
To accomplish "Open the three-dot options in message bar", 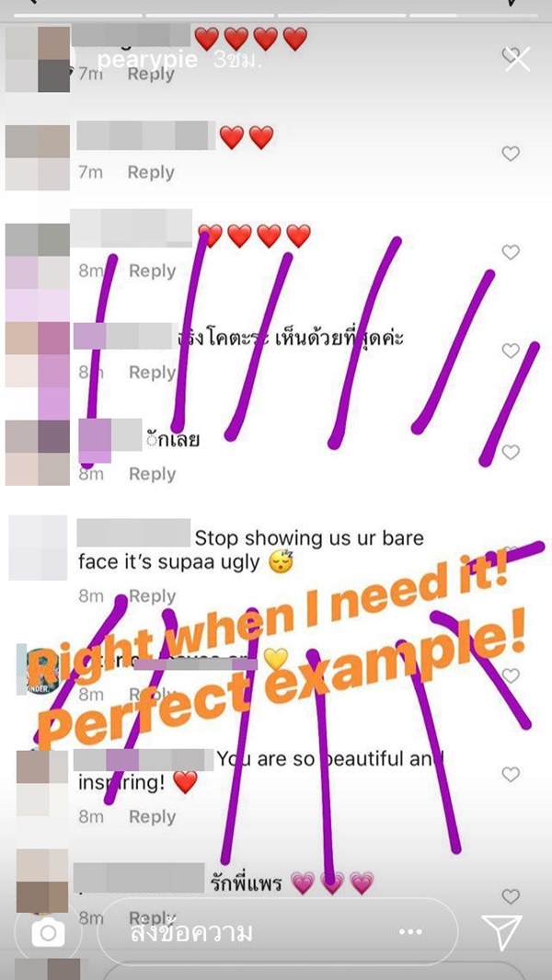I will pyautogui.click(x=410, y=932).
